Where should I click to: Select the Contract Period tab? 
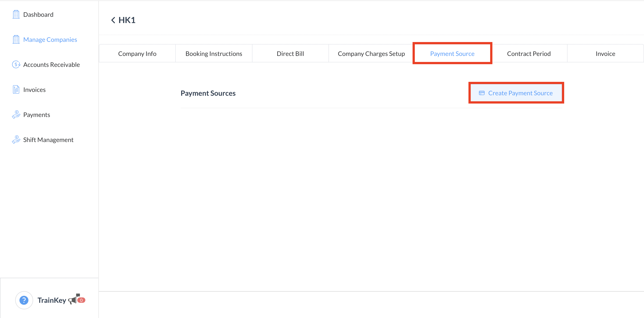(529, 53)
